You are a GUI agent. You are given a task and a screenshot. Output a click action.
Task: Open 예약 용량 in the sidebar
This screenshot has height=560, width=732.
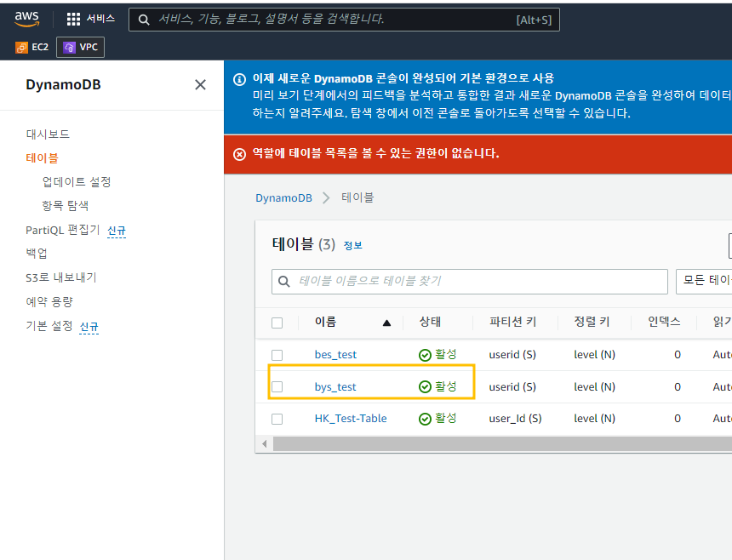pyautogui.click(x=49, y=302)
